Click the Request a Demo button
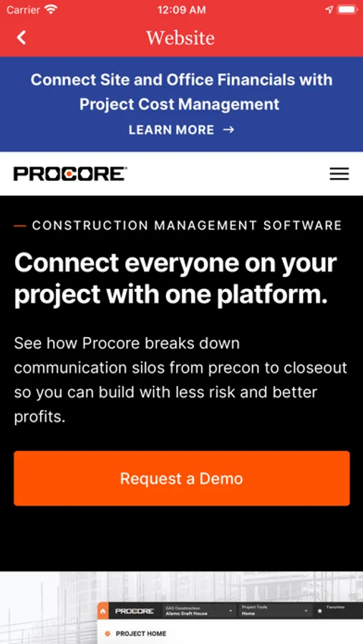 click(x=182, y=479)
